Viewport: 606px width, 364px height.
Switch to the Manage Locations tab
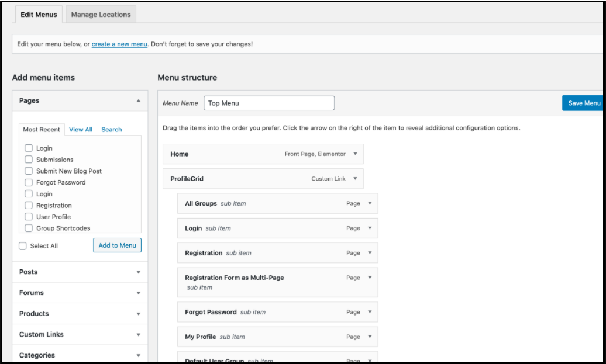[101, 15]
